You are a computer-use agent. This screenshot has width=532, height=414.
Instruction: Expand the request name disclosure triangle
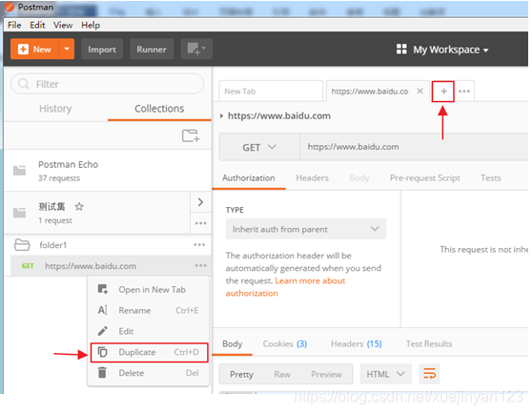point(221,116)
